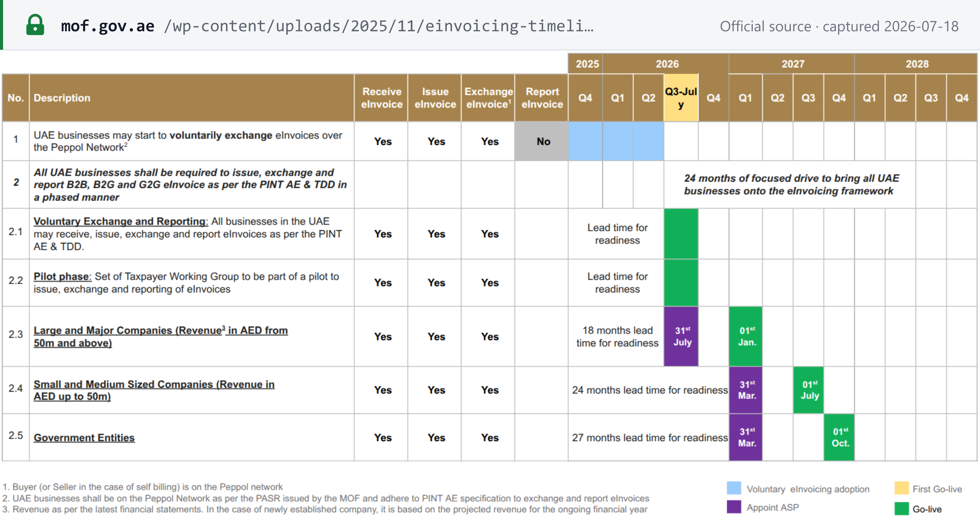Click the 'Receive eInvoice' column header

[381, 98]
